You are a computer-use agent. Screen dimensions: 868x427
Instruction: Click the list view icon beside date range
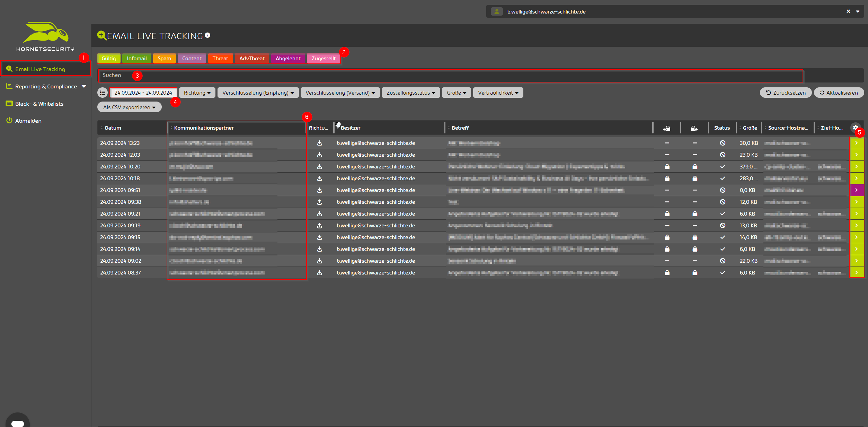pyautogui.click(x=103, y=93)
